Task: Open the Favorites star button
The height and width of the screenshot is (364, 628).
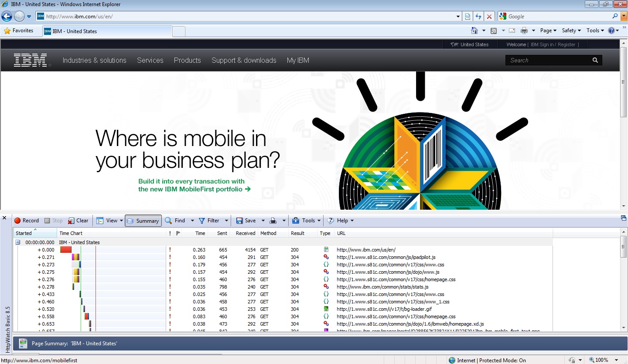Action: [19, 31]
